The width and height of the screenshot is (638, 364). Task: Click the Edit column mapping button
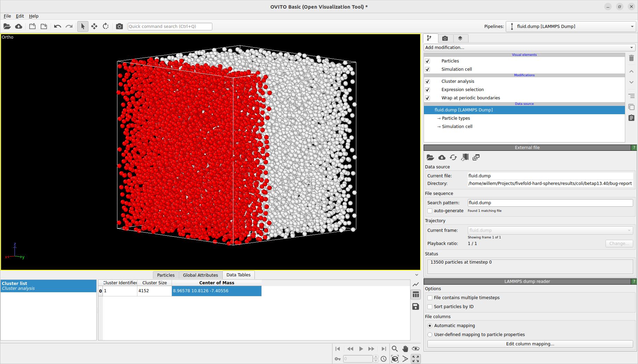click(530, 344)
